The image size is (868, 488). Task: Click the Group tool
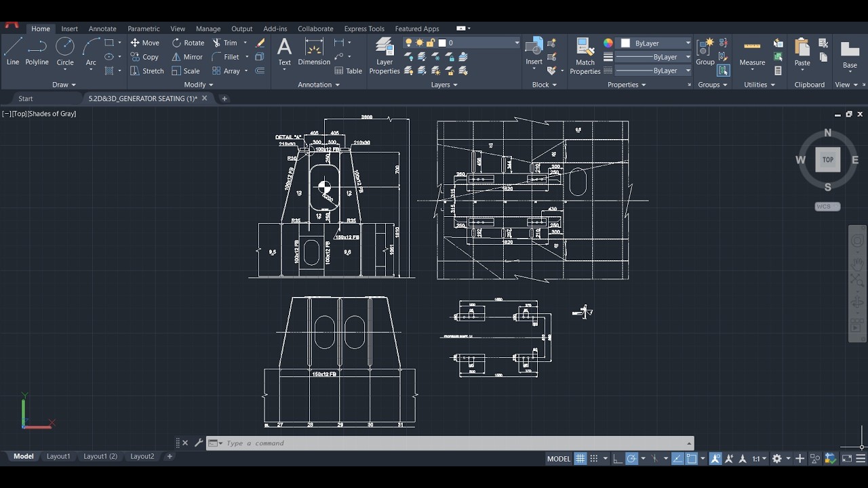coord(705,52)
